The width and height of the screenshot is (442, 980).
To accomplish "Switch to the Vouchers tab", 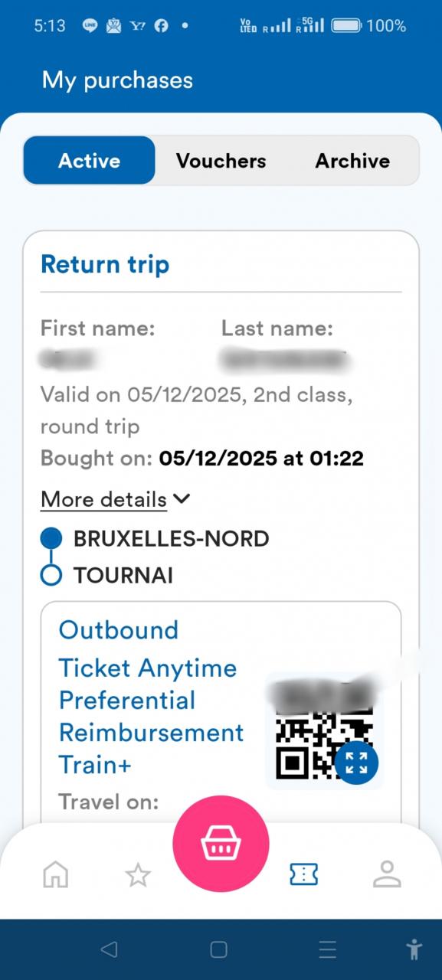I will (x=221, y=161).
